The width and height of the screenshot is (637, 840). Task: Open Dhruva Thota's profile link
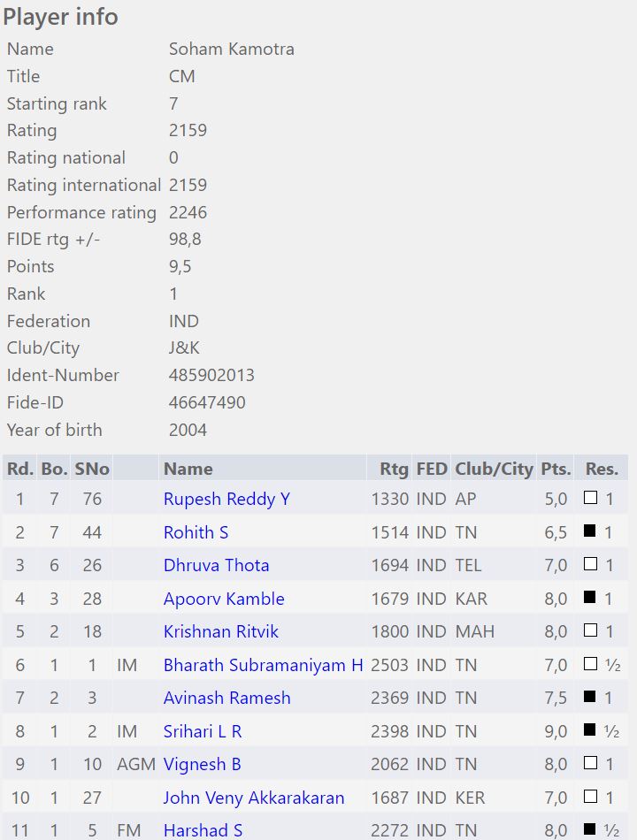[216, 565]
